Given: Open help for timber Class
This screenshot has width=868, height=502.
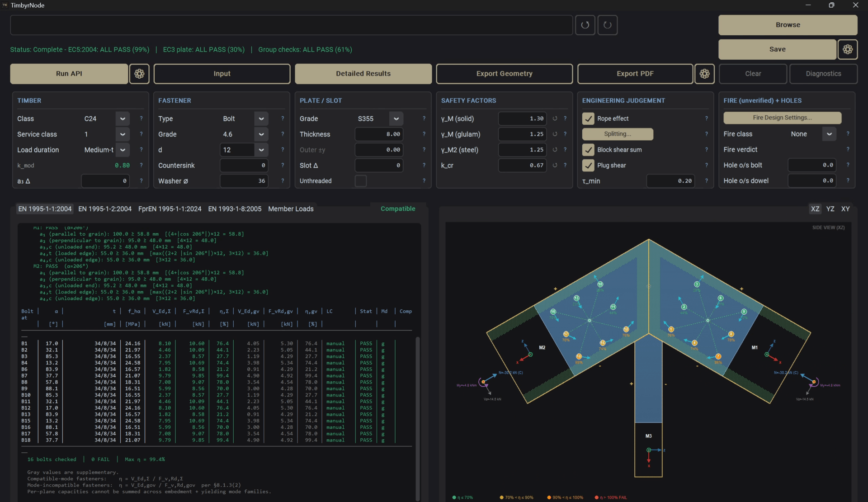Looking at the screenshot, I should 141,118.
